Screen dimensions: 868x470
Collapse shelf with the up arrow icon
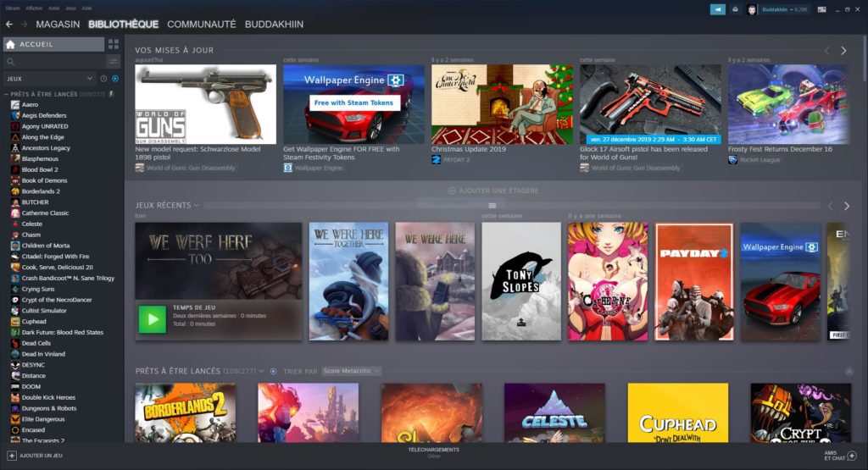point(849,372)
